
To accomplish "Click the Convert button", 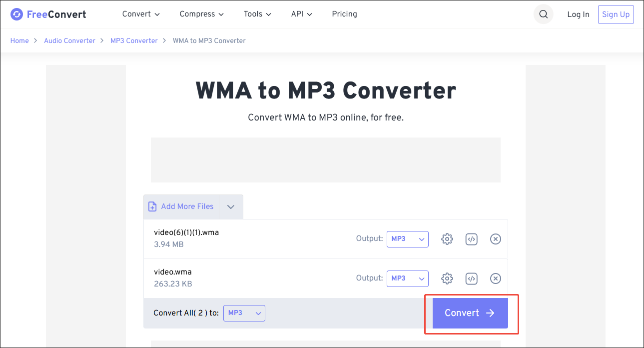I will point(470,313).
